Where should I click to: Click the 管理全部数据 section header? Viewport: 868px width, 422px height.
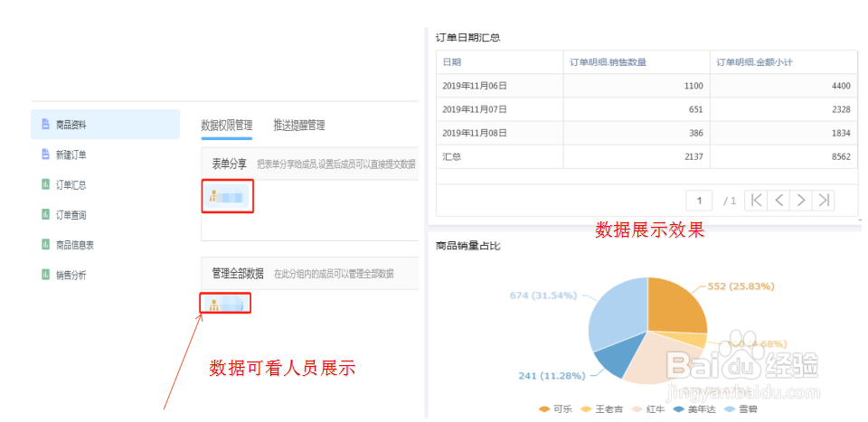click(309, 273)
